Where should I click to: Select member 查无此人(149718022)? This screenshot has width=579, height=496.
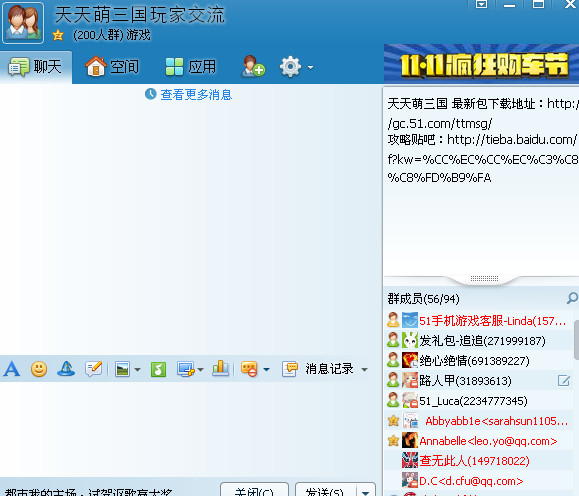[x=479, y=461]
